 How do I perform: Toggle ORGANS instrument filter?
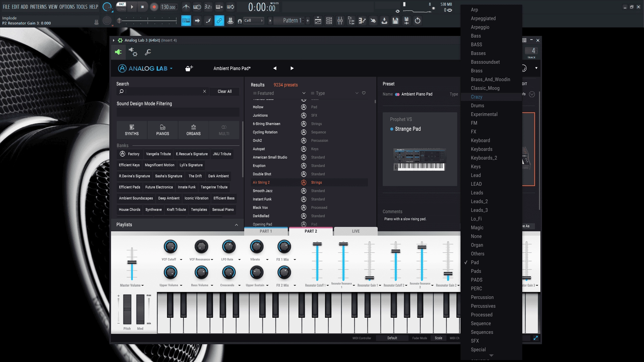194,130
